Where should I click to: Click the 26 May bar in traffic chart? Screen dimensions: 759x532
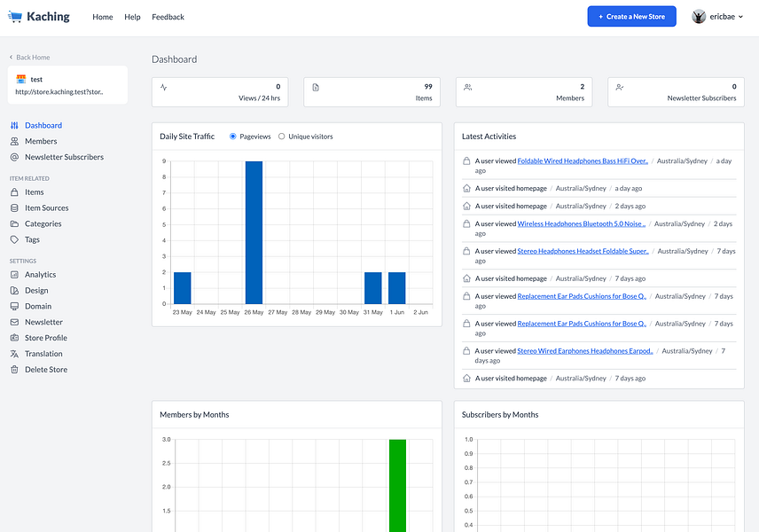tap(254, 233)
